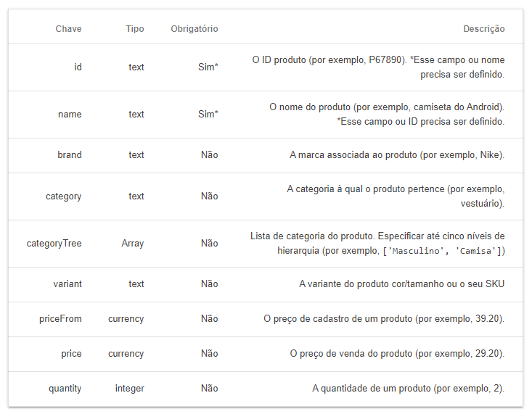The image size is (532, 414).
Task: Click the Nike brand description text
Action: (x=396, y=155)
